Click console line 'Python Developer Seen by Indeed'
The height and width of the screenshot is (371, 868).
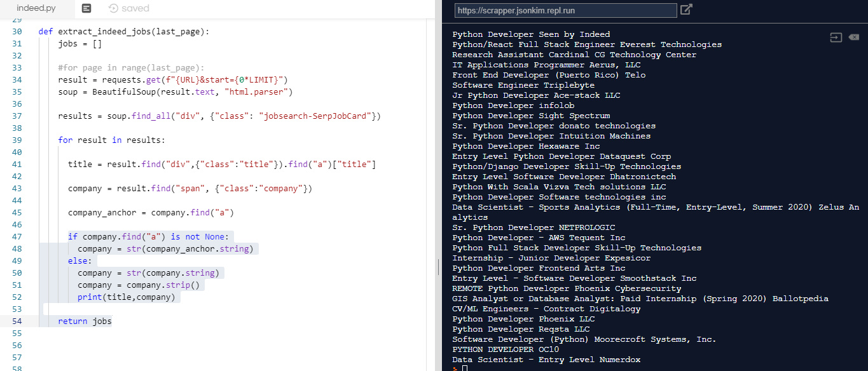point(531,34)
